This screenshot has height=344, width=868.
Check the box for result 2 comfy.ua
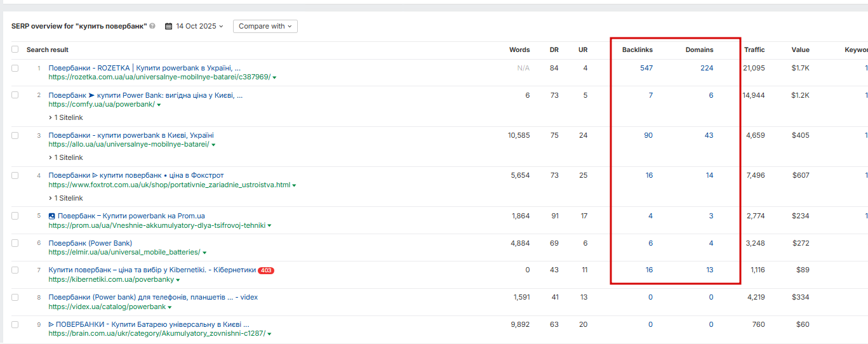(x=15, y=95)
